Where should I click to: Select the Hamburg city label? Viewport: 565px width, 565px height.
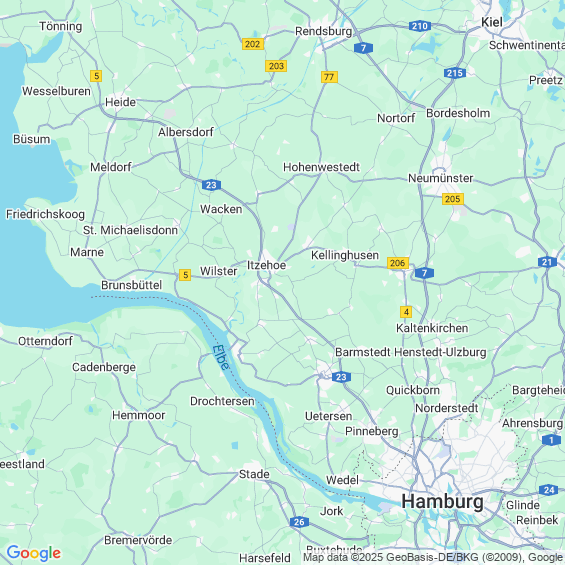pos(442,501)
